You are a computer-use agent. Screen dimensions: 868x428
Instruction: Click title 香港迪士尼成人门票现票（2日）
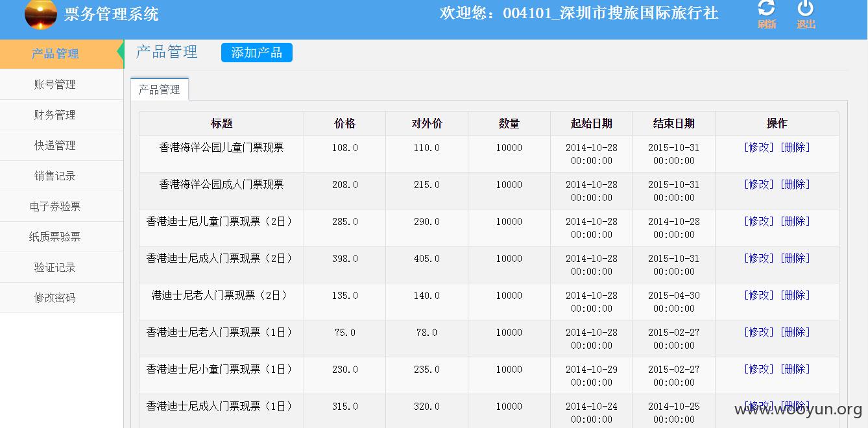tap(222, 258)
